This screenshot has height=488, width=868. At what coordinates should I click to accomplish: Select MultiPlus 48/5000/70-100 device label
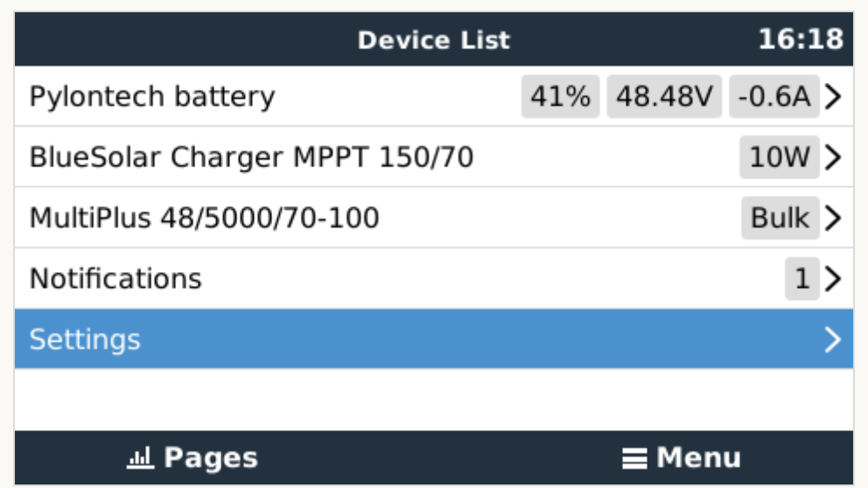[205, 218]
